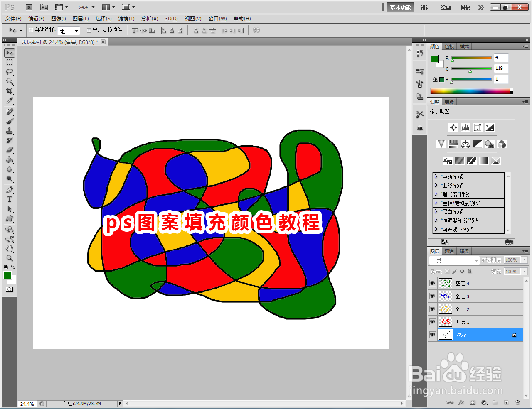Select the Spot Healing Brush tool

[10, 112]
